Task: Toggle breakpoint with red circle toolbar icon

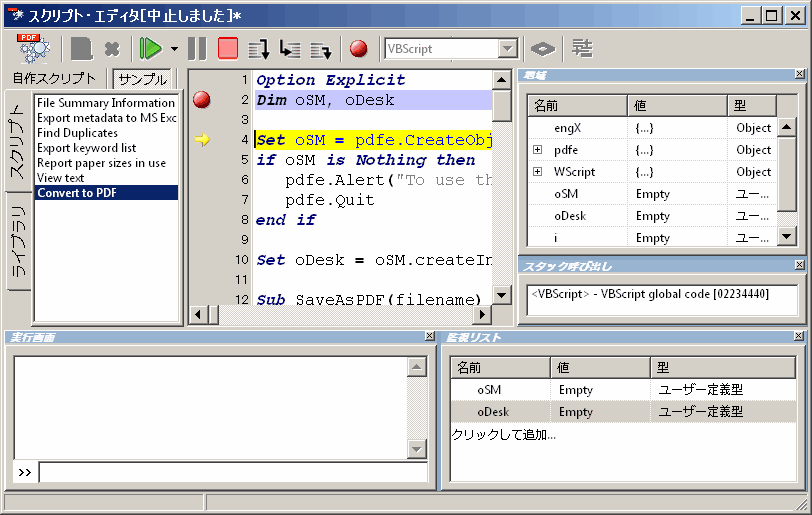Action: click(x=358, y=49)
